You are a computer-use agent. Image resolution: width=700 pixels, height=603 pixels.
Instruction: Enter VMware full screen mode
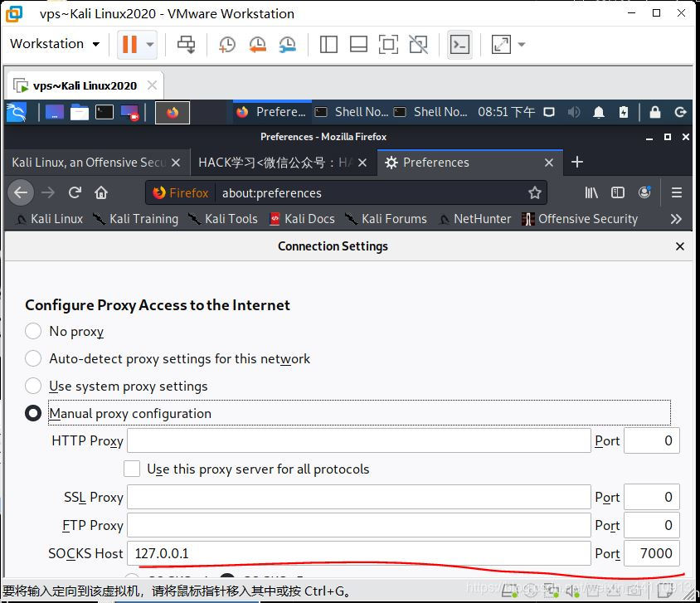388,44
